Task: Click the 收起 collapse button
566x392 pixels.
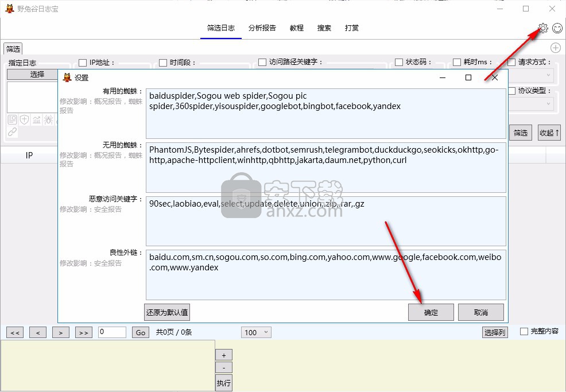Action: (x=549, y=133)
